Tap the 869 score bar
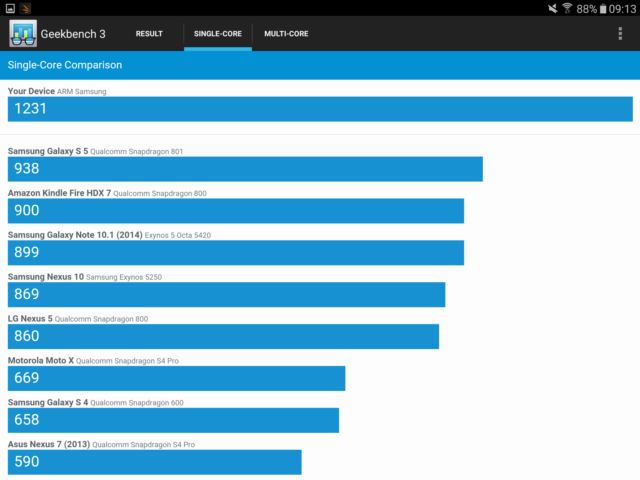 pyautogui.click(x=227, y=294)
